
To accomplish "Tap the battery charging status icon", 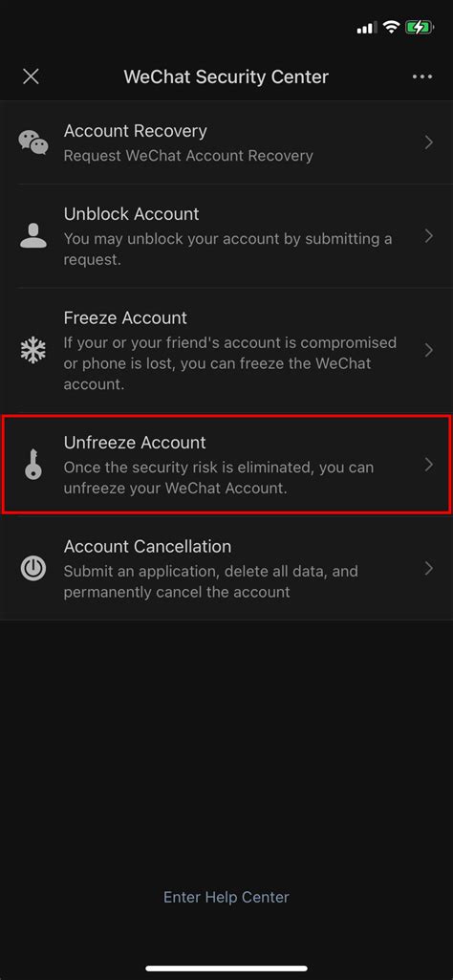I will click(418, 27).
